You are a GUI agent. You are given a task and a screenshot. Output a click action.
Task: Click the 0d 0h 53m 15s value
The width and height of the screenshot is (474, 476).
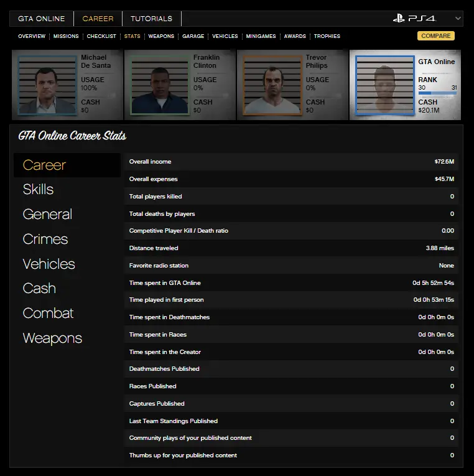[434, 300]
